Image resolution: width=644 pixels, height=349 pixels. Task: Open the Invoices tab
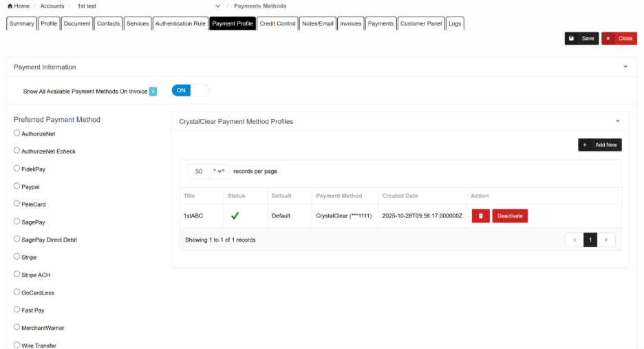pos(350,23)
